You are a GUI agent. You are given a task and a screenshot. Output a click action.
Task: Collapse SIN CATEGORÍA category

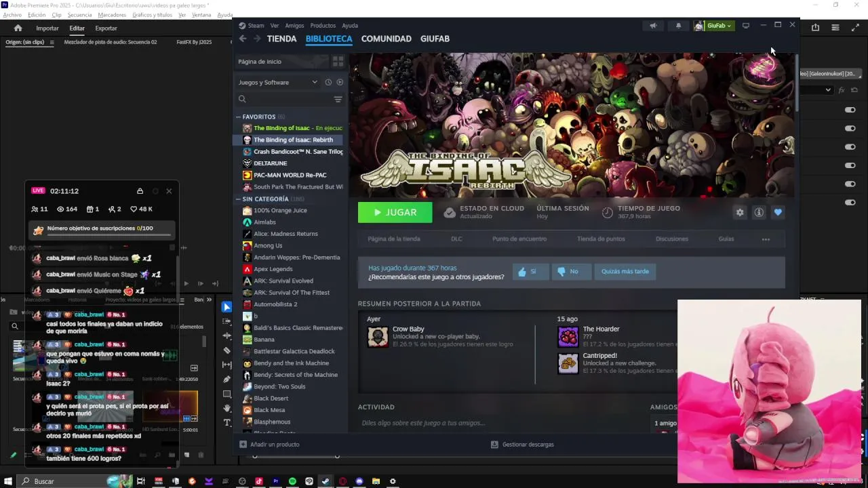239,199
